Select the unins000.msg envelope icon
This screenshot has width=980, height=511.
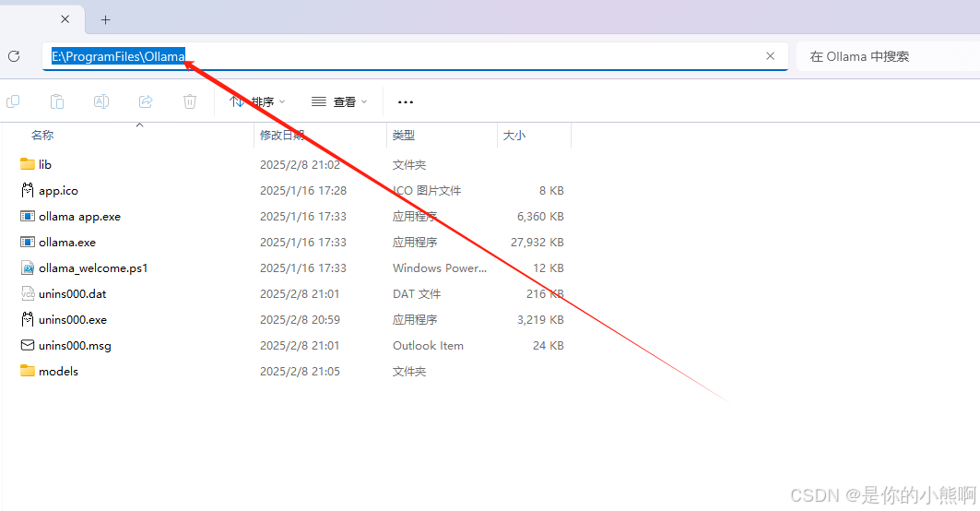[x=28, y=345]
